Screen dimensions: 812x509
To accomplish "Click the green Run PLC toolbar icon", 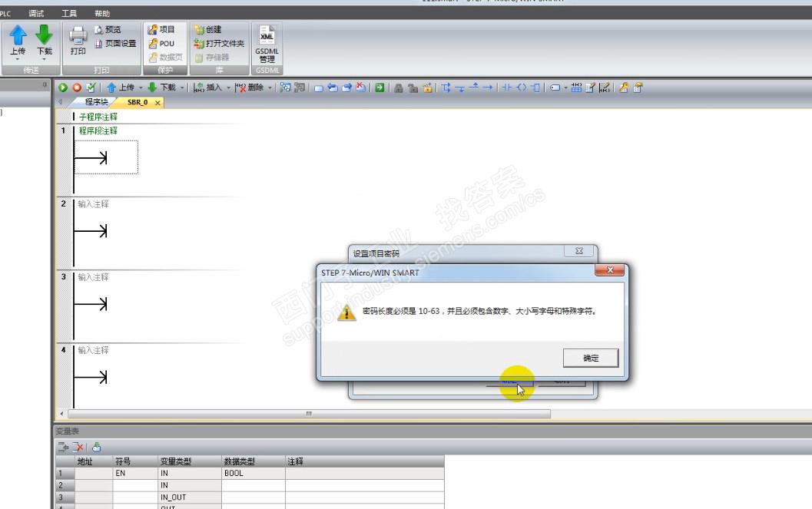I will click(x=63, y=88).
